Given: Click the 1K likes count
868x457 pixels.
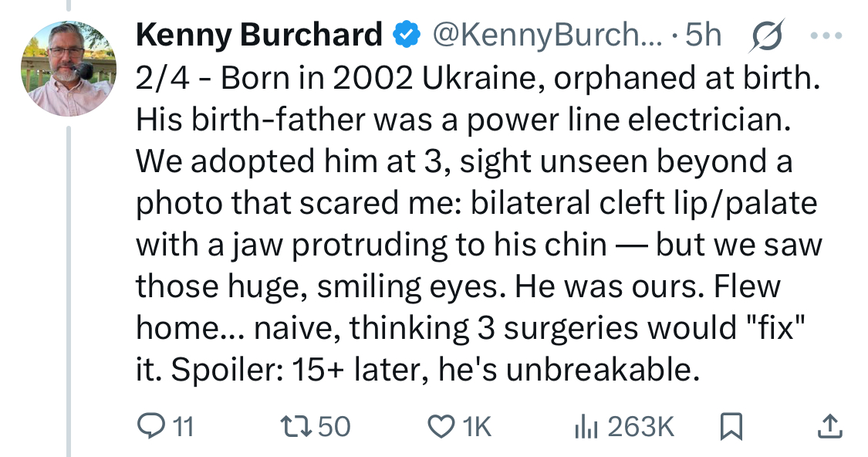Looking at the screenshot, I should (476, 426).
